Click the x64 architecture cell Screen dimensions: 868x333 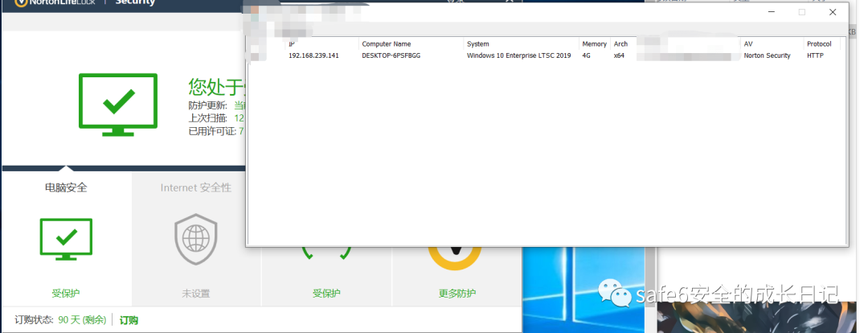coord(619,55)
